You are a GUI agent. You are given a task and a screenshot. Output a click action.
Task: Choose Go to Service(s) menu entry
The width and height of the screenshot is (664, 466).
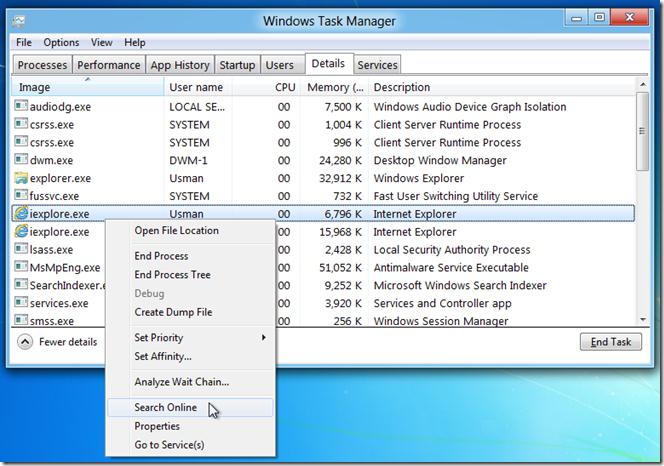click(x=169, y=445)
